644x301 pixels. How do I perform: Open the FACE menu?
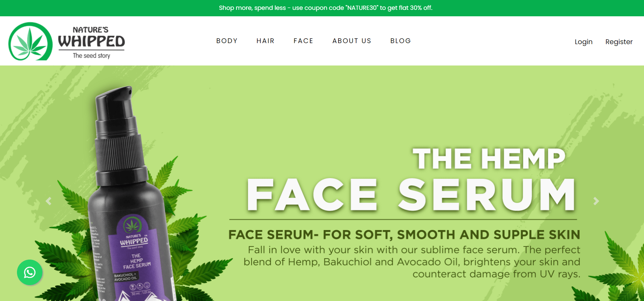pos(303,41)
